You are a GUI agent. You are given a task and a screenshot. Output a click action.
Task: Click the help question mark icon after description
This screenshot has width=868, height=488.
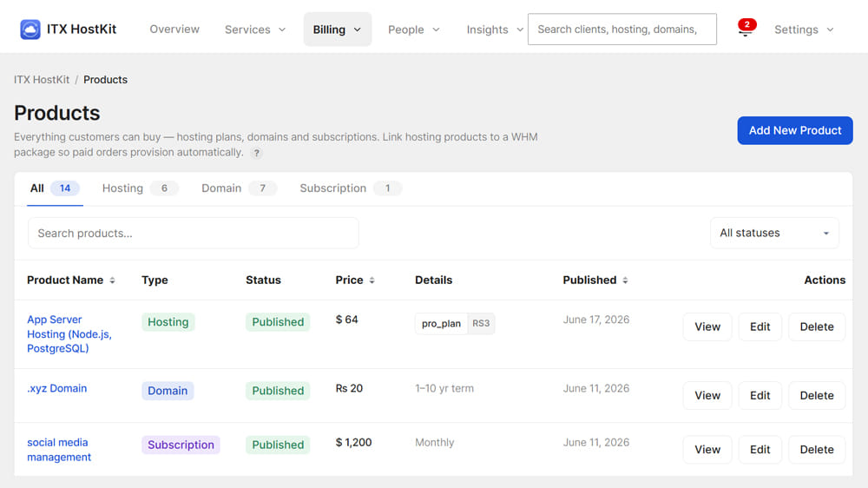click(256, 153)
